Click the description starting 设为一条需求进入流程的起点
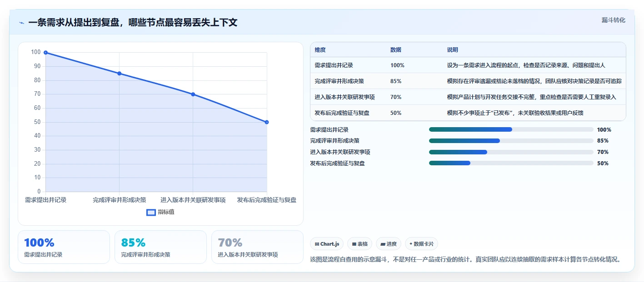This screenshot has width=644, height=282. tap(526, 65)
